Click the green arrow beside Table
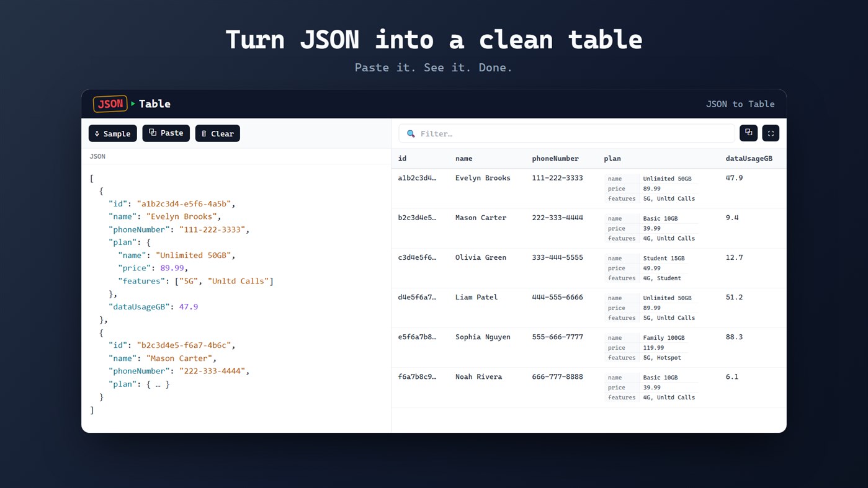 (x=133, y=104)
